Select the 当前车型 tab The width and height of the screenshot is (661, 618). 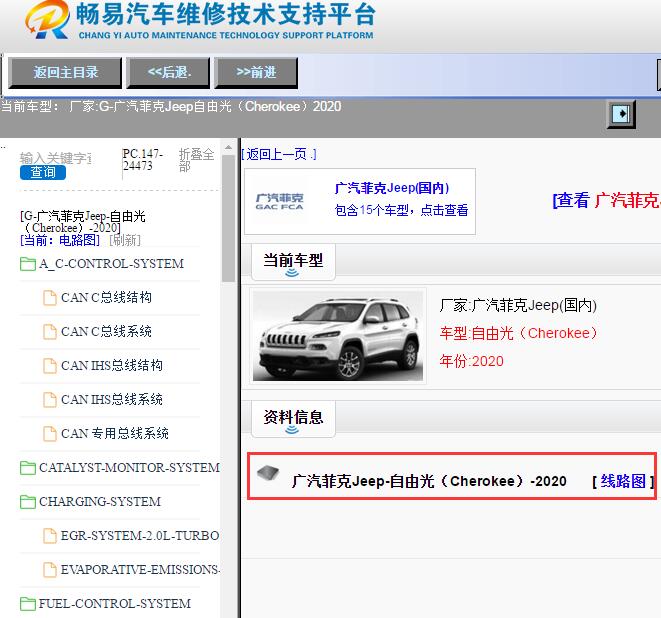(x=293, y=262)
